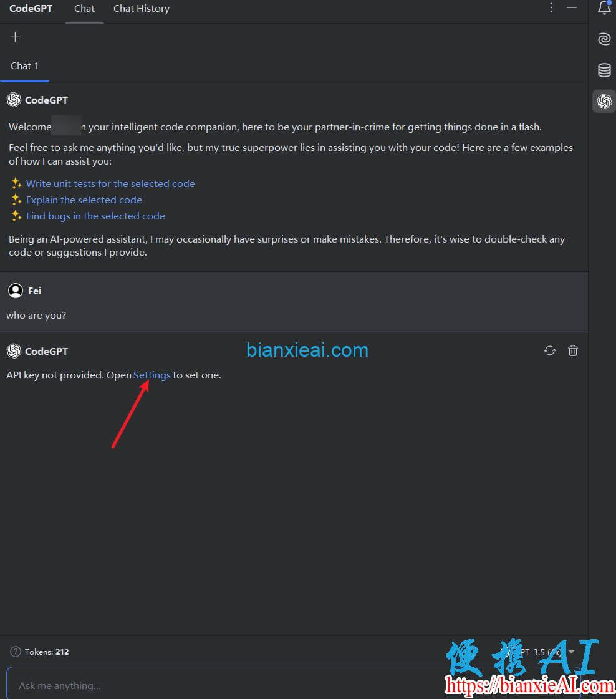Select the Chat 1 tab
The width and height of the screenshot is (616, 699).
(x=24, y=65)
